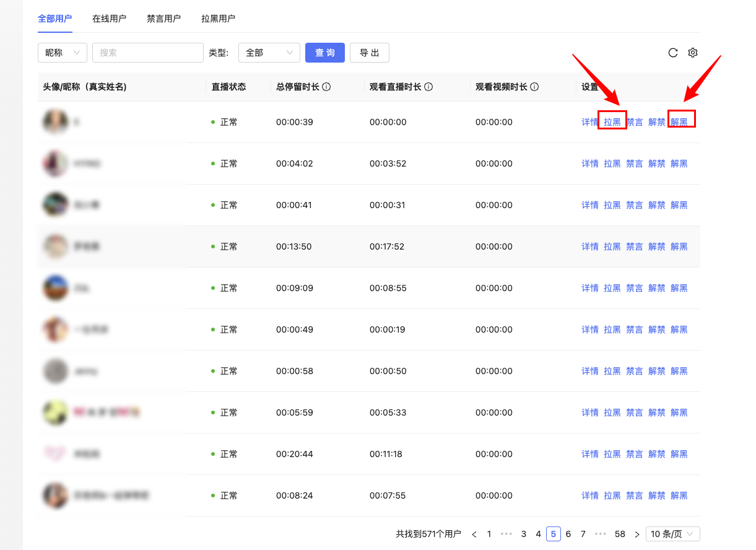Switch to the 禁言用户 tab

[163, 19]
